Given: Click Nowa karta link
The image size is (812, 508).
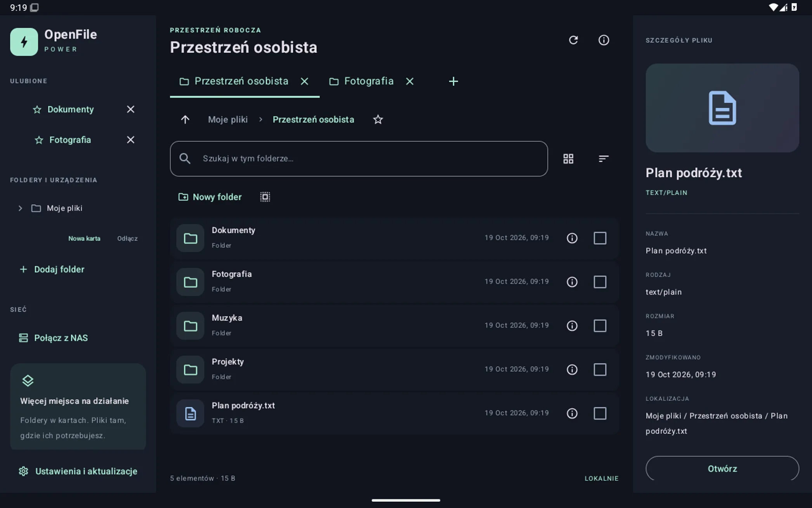Looking at the screenshot, I should (x=84, y=238).
